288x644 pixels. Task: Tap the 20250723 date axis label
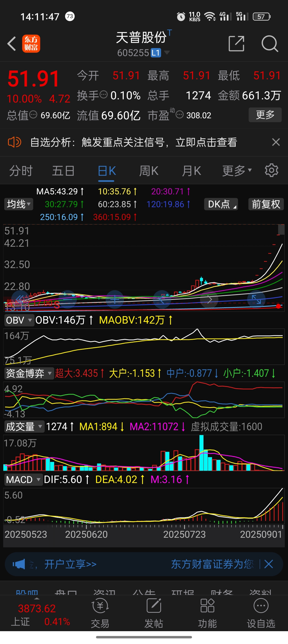185,535
